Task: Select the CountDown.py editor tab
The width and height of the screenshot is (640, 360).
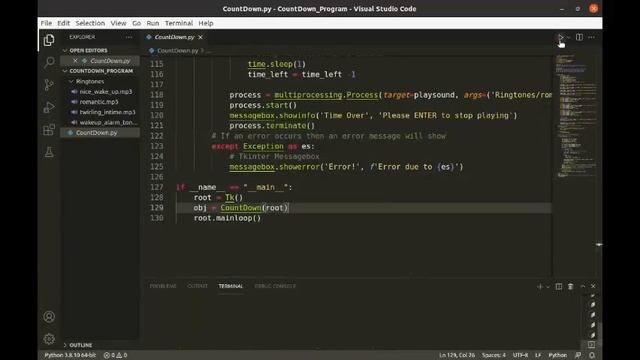Action: tap(174, 37)
